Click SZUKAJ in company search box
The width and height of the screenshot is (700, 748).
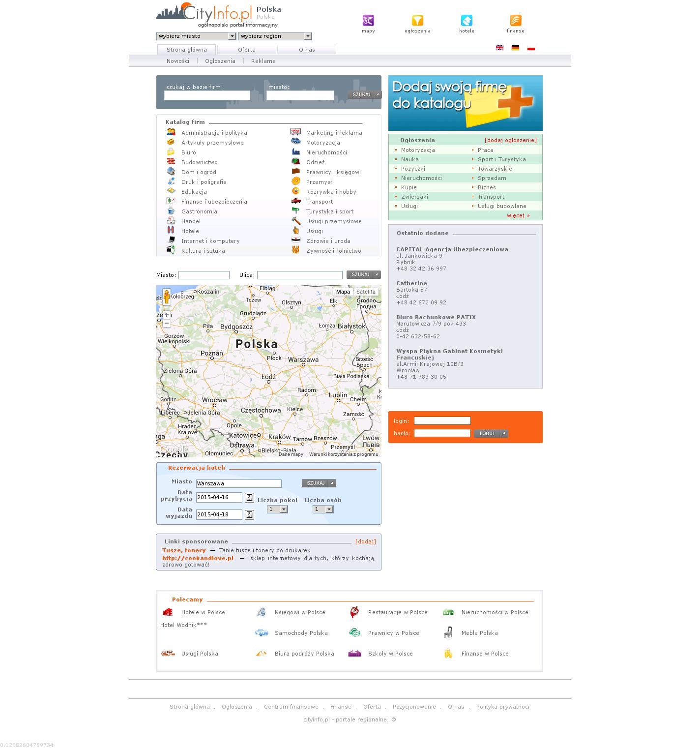pyautogui.click(x=365, y=94)
